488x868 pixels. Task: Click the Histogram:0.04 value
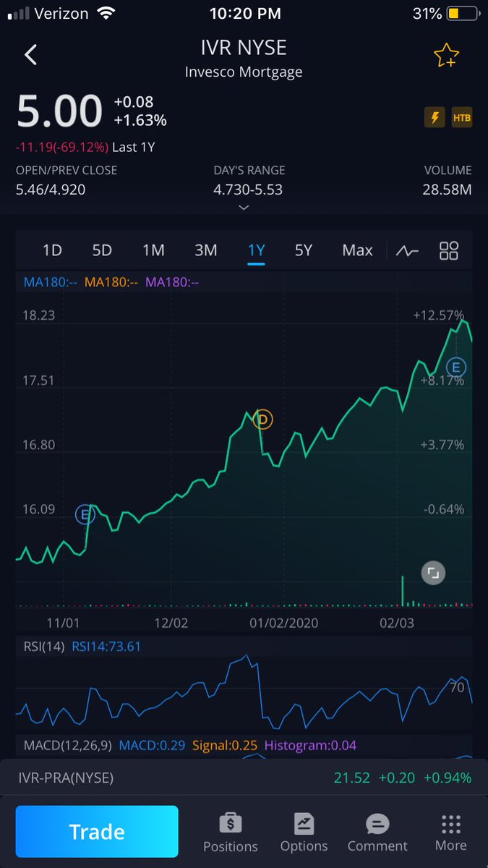pyautogui.click(x=310, y=745)
